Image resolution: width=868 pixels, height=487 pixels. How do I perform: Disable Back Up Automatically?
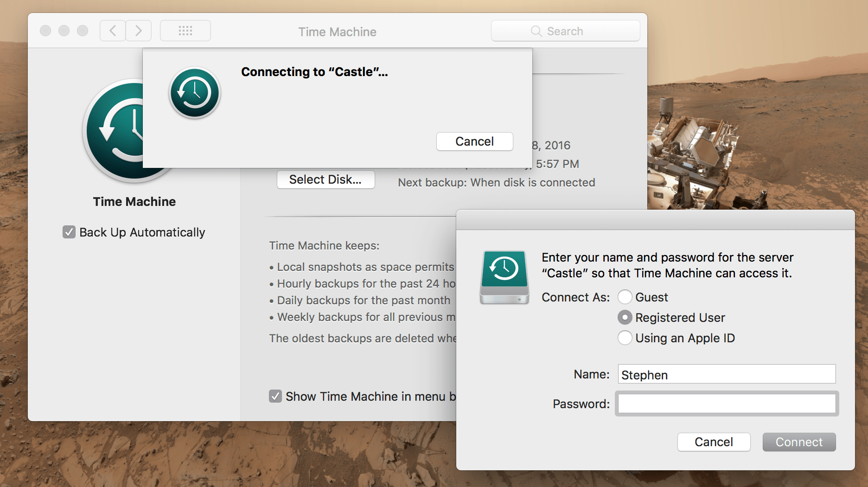point(69,232)
